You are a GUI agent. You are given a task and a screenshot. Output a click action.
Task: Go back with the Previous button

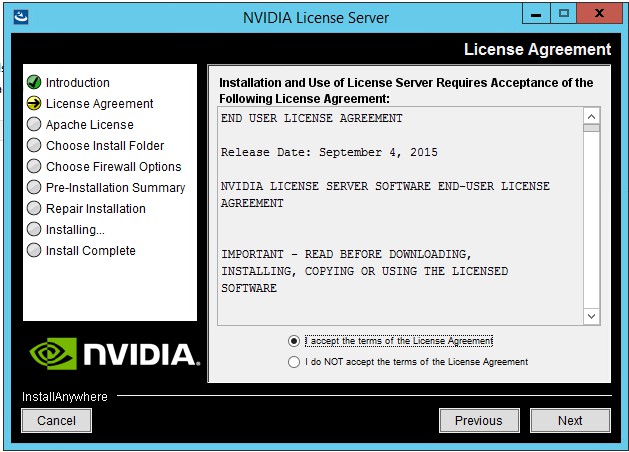pos(478,420)
